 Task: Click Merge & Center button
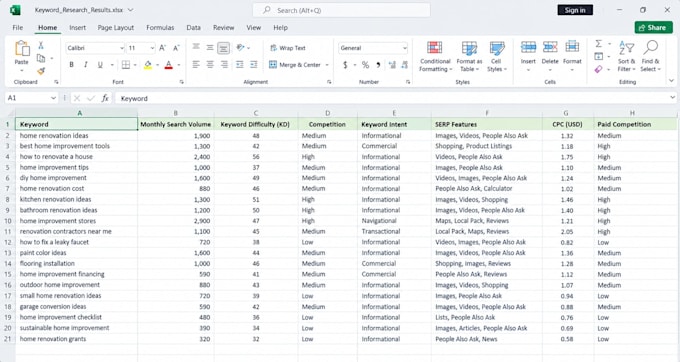(x=295, y=65)
